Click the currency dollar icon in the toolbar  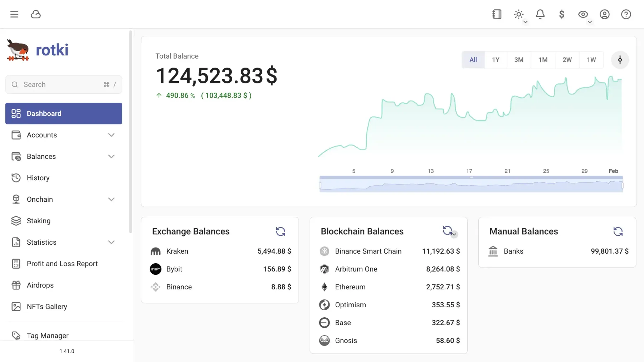point(561,14)
